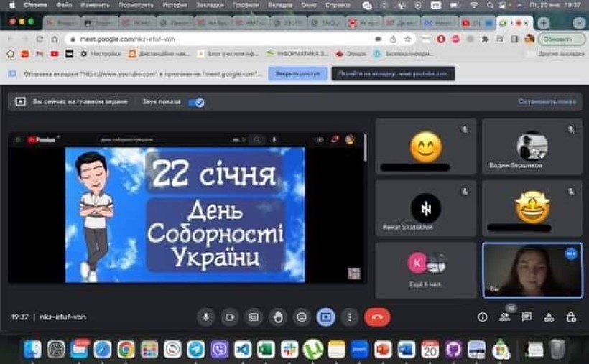Open the Help menu
589x364 pixels.
click(338, 5)
